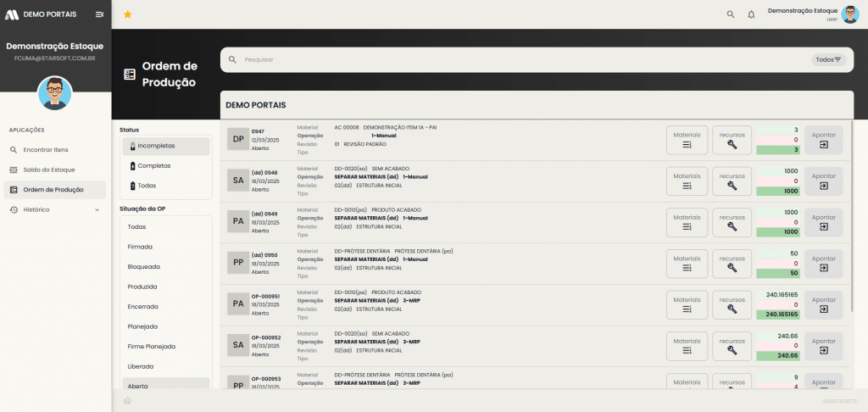Filter by Firmada situation
Screen dimensions: 868x412
[166, 247]
